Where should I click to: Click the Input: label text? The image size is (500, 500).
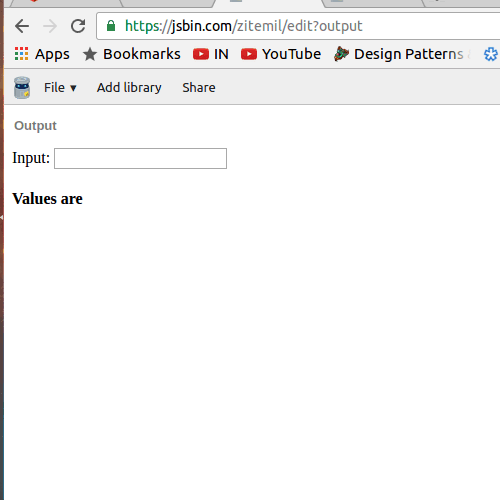tap(31, 158)
